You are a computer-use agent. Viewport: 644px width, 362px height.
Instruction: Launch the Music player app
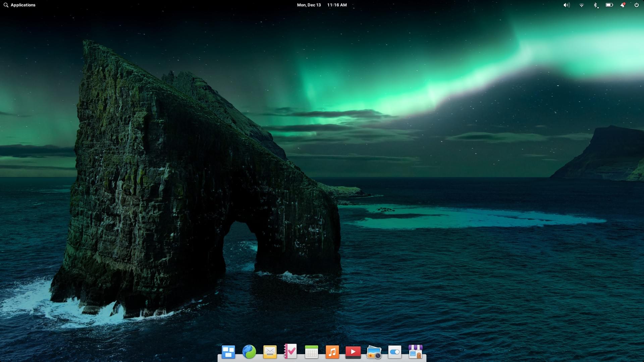coord(332,351)
